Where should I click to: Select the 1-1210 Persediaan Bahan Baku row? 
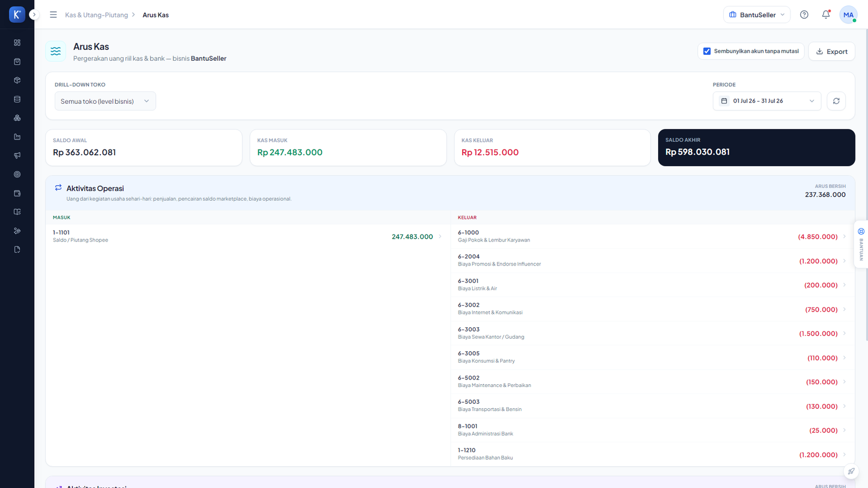(x=653, y=454)
